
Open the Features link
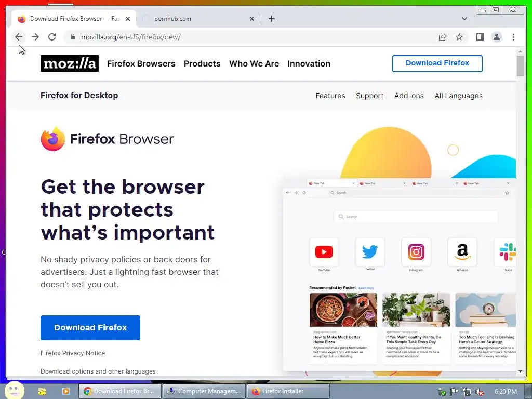pyautogui.click(x=330, y=96)
